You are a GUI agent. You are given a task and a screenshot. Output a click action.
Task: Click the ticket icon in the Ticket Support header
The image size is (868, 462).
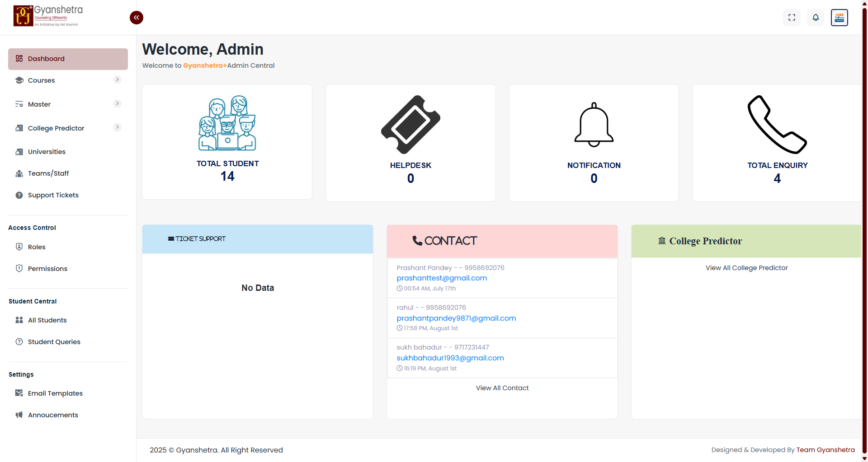171,239
